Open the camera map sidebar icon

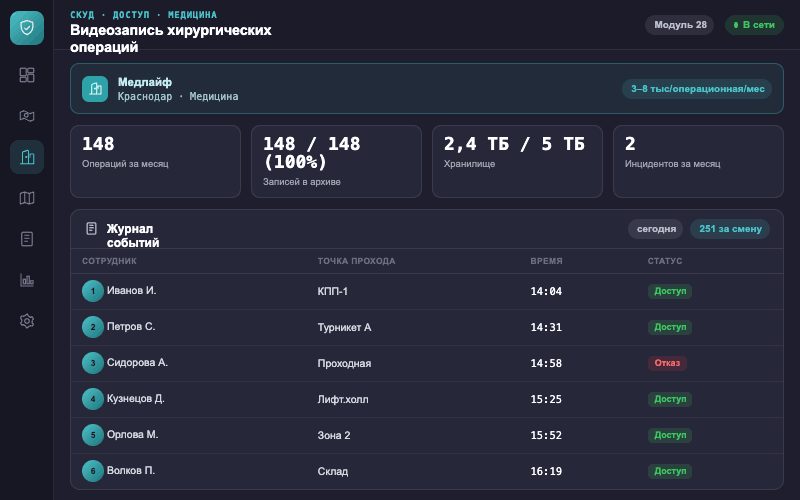(27, 116)
